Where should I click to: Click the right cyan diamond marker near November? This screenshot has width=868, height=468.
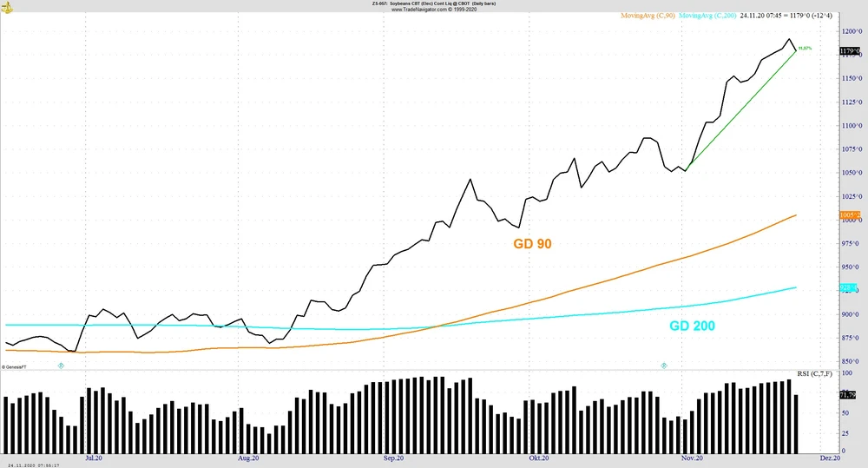tap(664, 366)
